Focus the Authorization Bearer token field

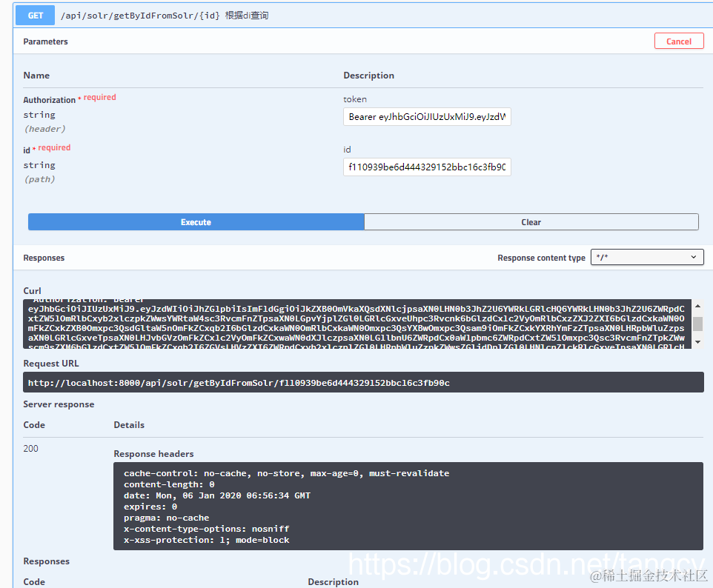(427, 117)
